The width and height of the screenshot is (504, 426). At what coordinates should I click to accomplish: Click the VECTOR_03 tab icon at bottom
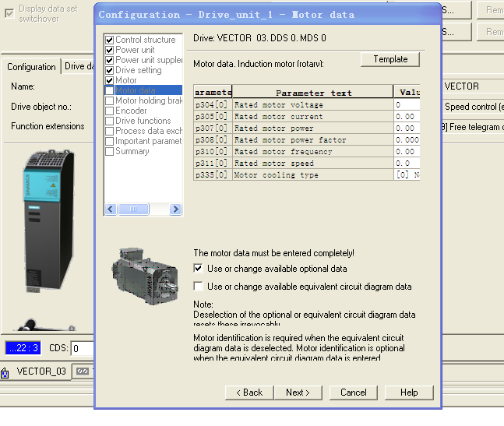(5, 372)
